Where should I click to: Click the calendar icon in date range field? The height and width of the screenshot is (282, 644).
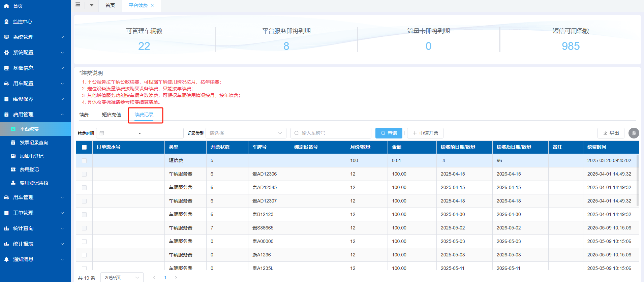(102, 133)
